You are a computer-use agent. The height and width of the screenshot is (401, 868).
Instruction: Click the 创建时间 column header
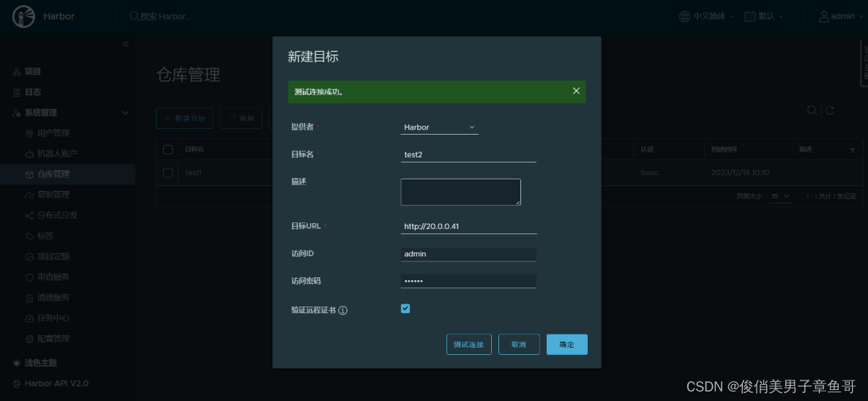[724, 150]
